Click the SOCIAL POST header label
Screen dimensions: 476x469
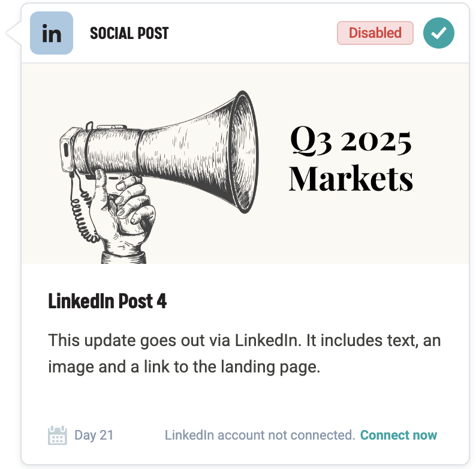129,33
